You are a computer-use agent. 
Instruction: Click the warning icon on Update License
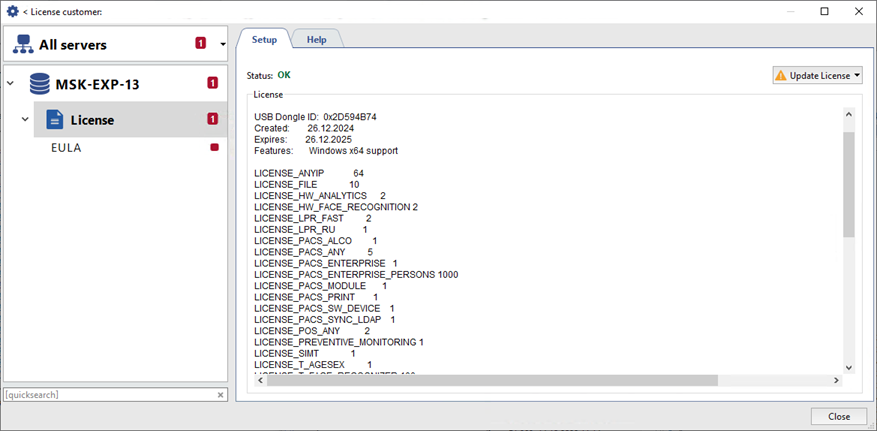pyautogui.click(x=781, y=76)
